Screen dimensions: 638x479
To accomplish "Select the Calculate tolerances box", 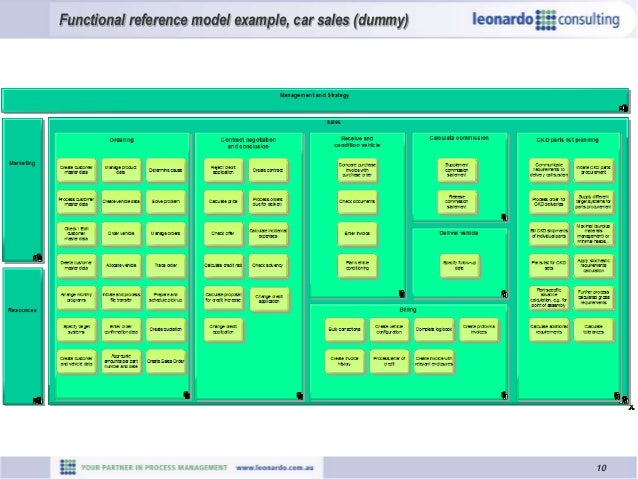I will point(593,329).
